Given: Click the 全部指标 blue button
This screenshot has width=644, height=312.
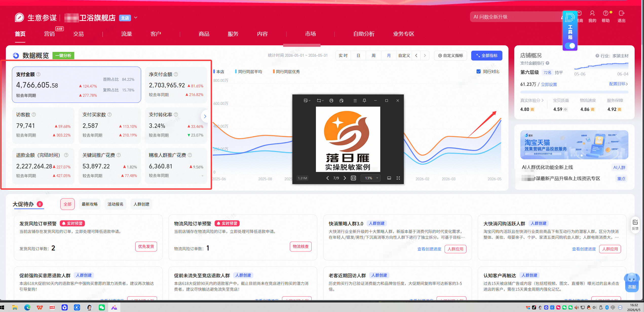Looking at the screenshot, I should [487, 55].
